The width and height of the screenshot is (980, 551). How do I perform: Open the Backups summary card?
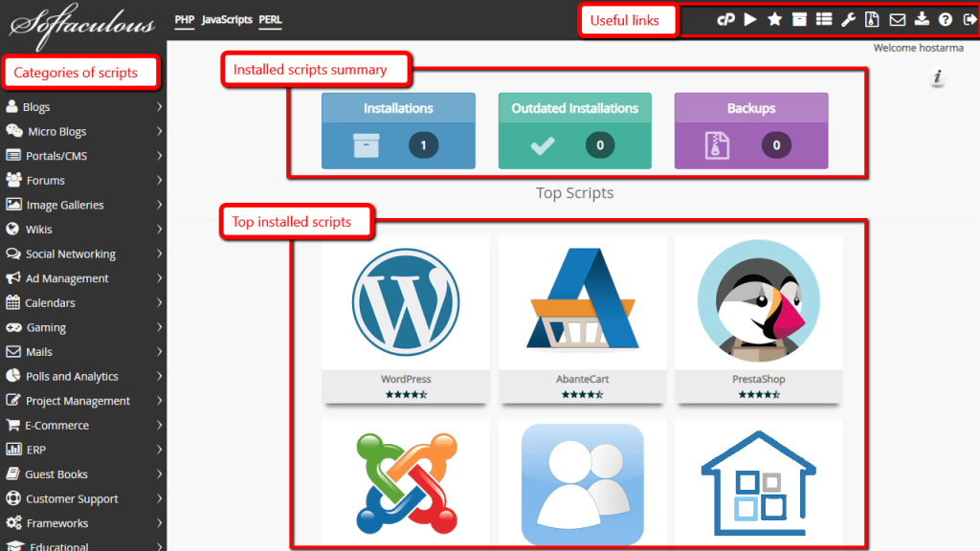751,130
